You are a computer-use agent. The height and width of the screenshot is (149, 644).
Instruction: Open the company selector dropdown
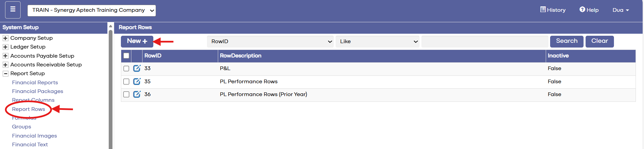[92, 10]
